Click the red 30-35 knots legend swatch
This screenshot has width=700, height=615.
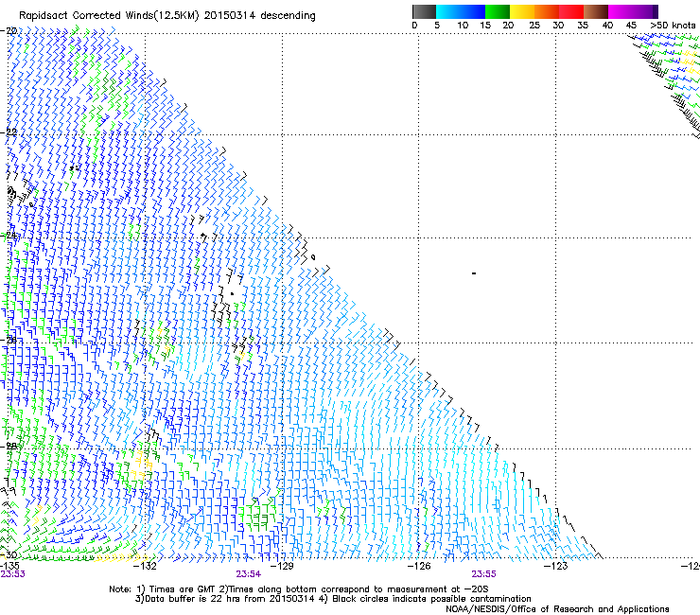tap(571, 11)
